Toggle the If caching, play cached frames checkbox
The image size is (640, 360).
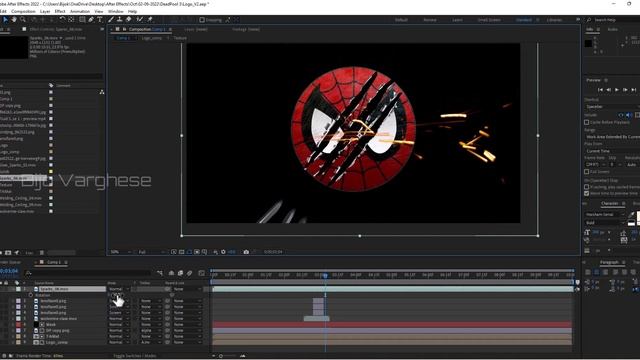point(587,187)
